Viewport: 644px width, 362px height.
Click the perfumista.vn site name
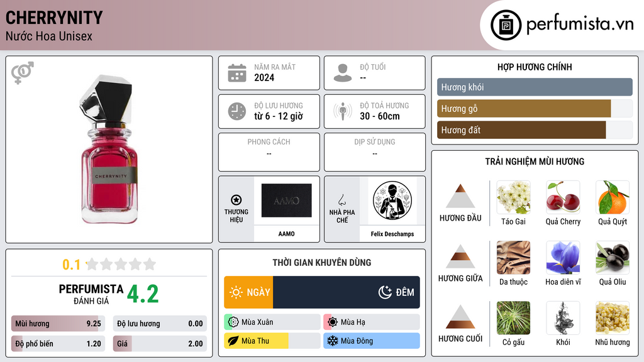click(580, 25)
